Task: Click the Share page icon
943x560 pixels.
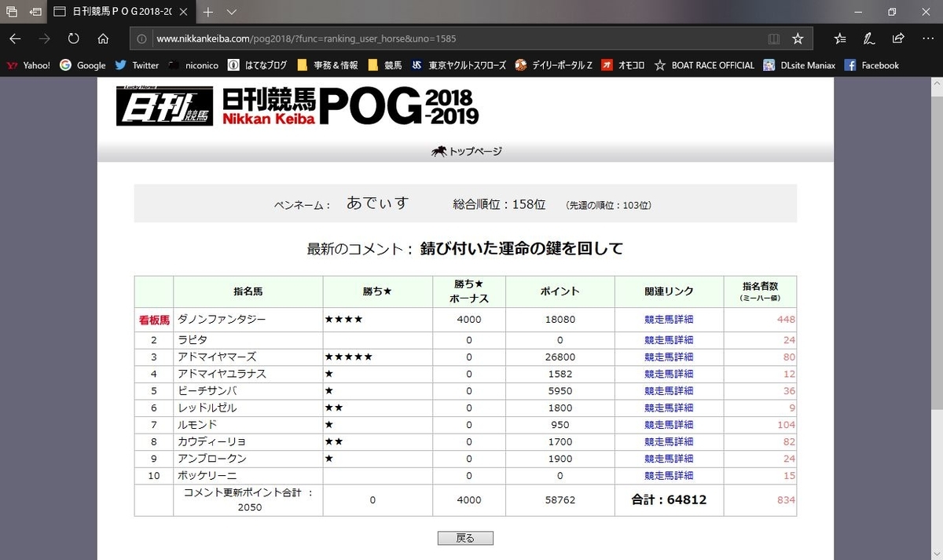Action: [x=898, y=38]
